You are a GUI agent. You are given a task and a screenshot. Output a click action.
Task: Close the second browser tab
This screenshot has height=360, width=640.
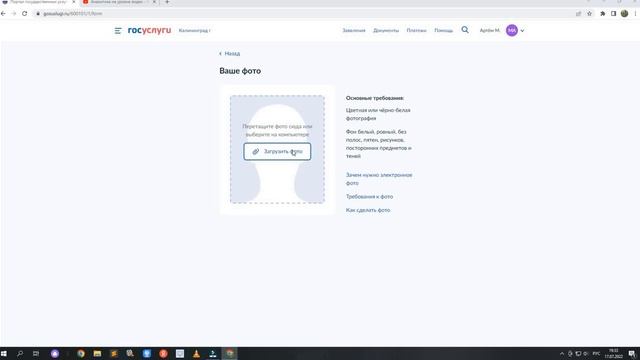155,2
